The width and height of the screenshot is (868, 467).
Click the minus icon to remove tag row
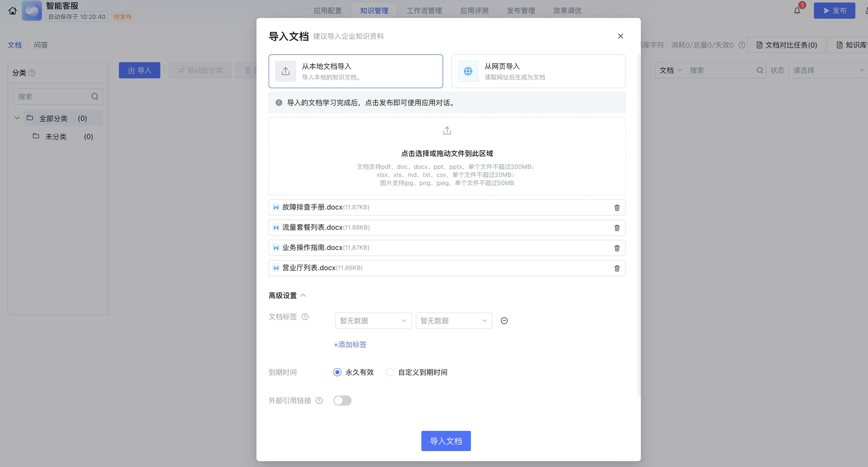504,320
